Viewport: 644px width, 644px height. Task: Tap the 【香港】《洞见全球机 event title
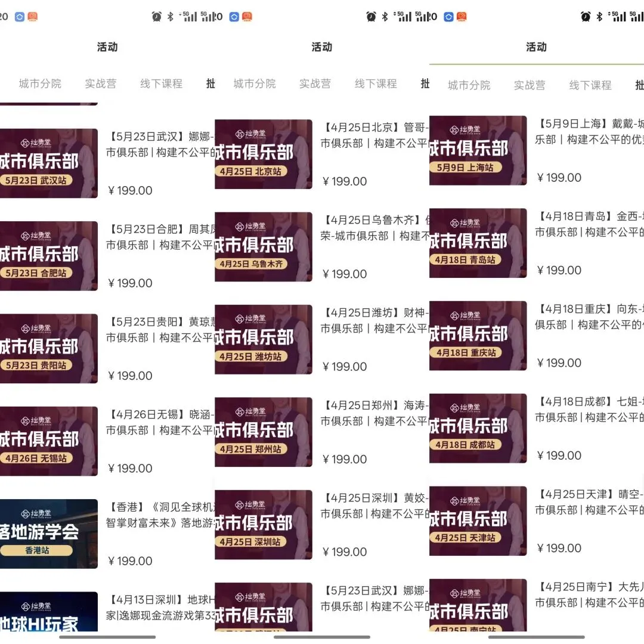click(160, 515)
